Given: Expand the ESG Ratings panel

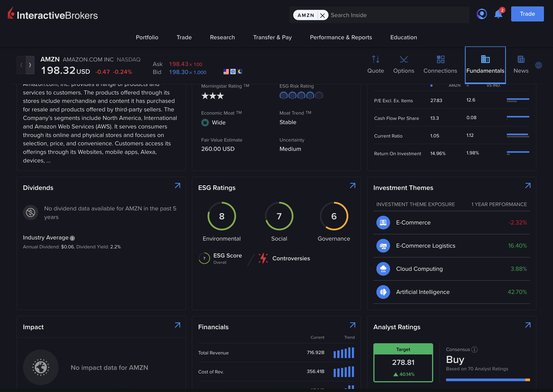Looking at the screenshot, I should (352, 186).
